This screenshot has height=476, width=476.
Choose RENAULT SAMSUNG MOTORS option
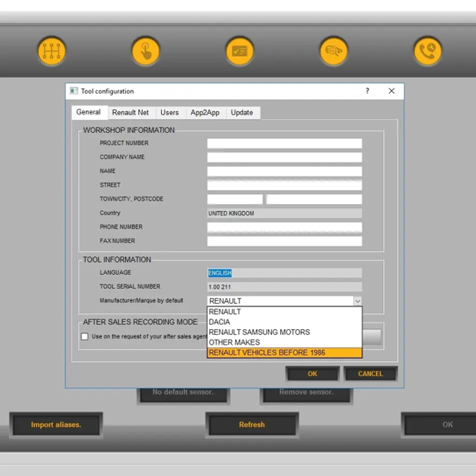click(x=284, y=332)
